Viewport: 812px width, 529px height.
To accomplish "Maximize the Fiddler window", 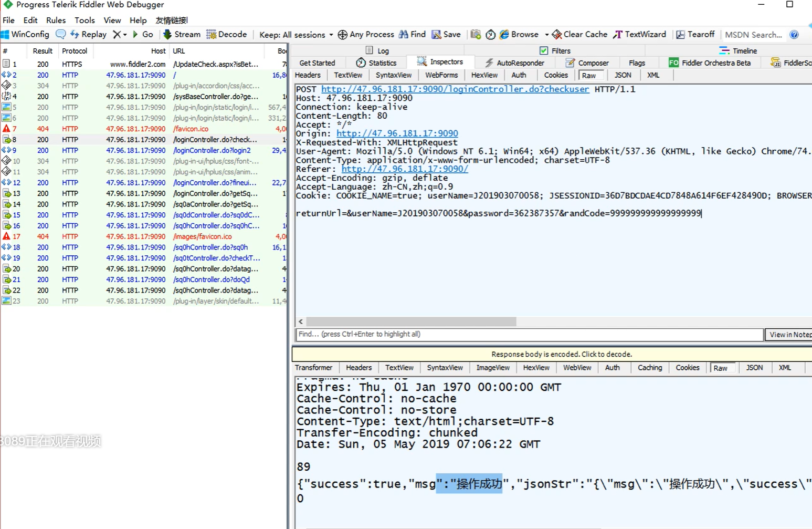I will point(789,4).
